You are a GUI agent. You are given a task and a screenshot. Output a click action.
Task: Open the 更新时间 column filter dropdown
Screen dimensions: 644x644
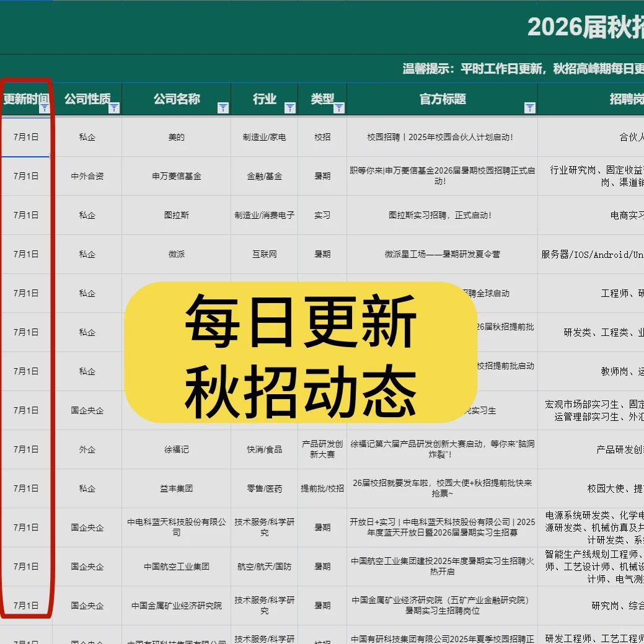tap(44, 108)
